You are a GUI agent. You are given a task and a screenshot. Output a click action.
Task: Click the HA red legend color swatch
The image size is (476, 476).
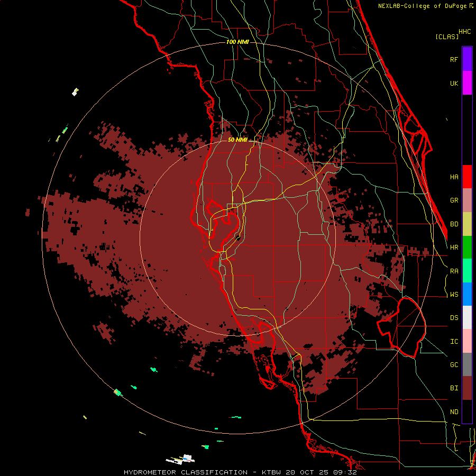(467, 177)
